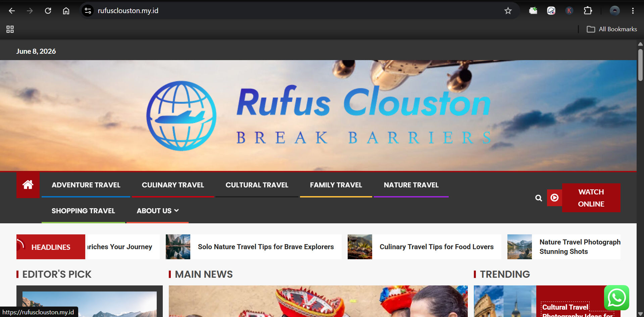This screenshot has width=644, height=317.
Task: Click the Editor's Pick mountain image
Action: [x=90, y=304]
